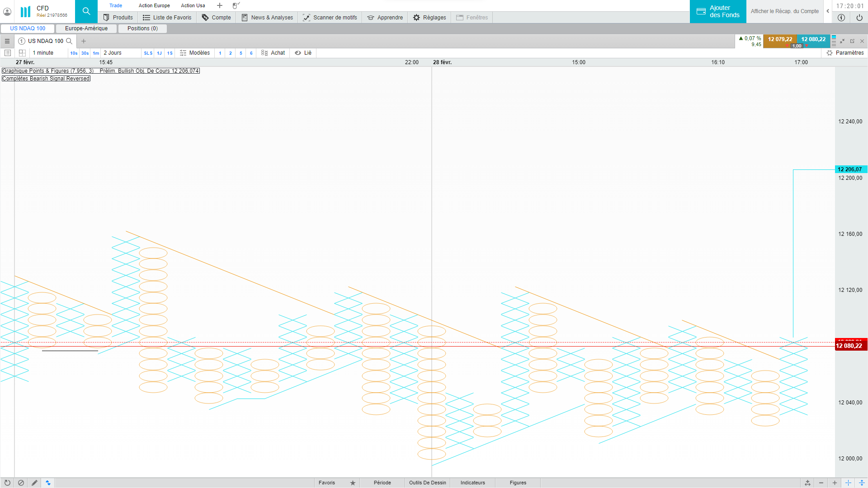Open the 1 minute interval dropdown
This screenshot has width=868, height=488.
(x=43, y=53)
